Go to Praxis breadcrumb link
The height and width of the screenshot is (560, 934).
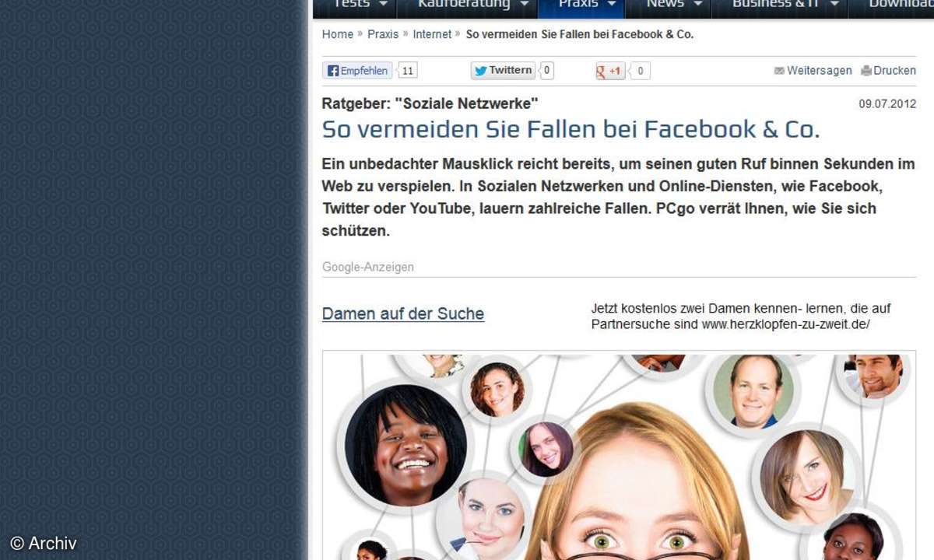coord(383,34)
